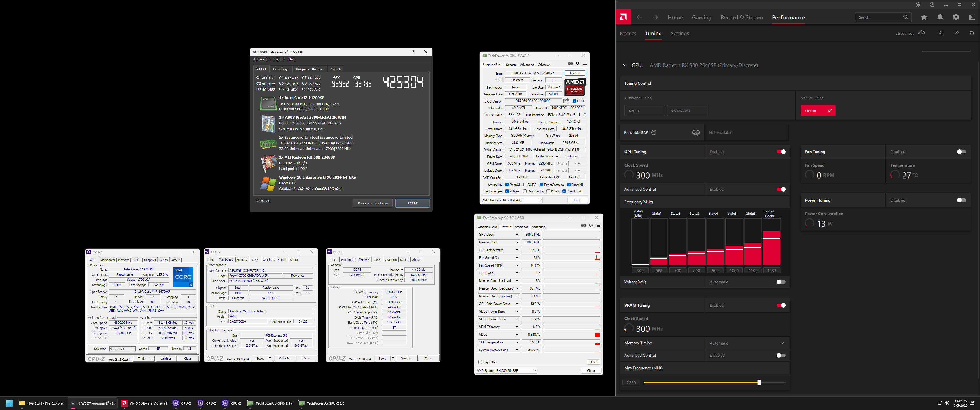This screenshot has height=410, width=980.
Task: Refresh GPU-Z Graphics Card window
Action: (577, 63)
